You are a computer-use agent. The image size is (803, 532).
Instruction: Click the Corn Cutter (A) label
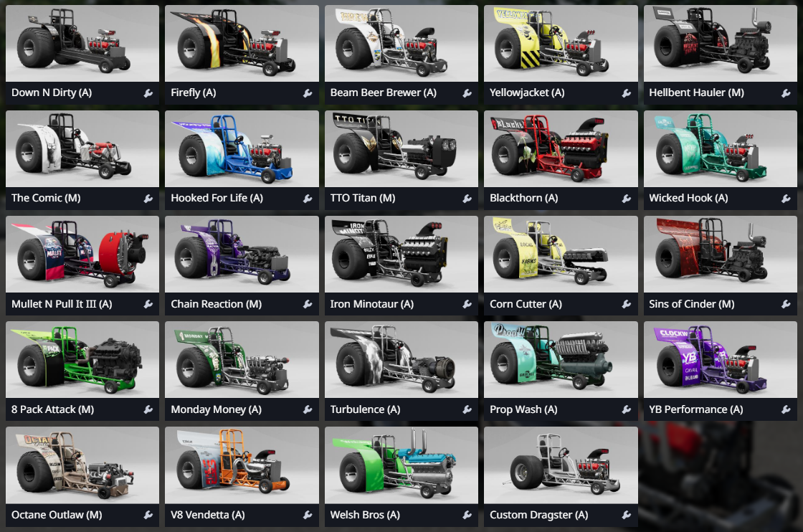[526, 304]
